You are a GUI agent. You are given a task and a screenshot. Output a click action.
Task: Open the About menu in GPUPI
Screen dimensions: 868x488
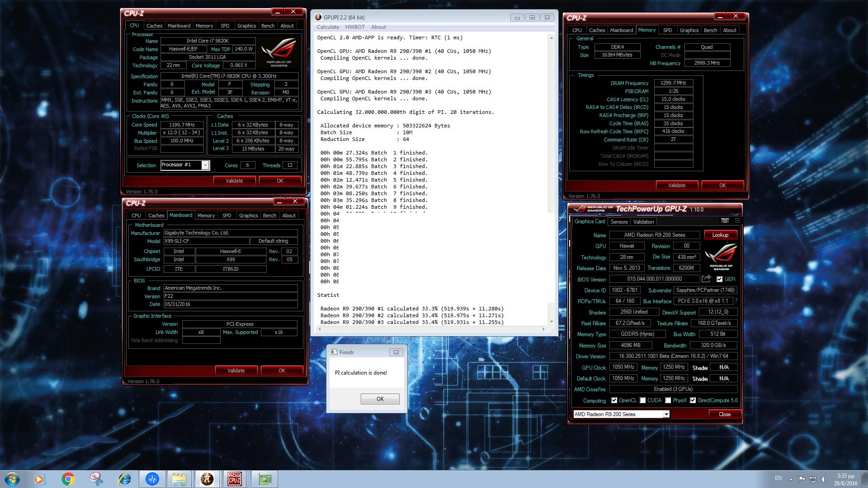(x=378, y=27)
